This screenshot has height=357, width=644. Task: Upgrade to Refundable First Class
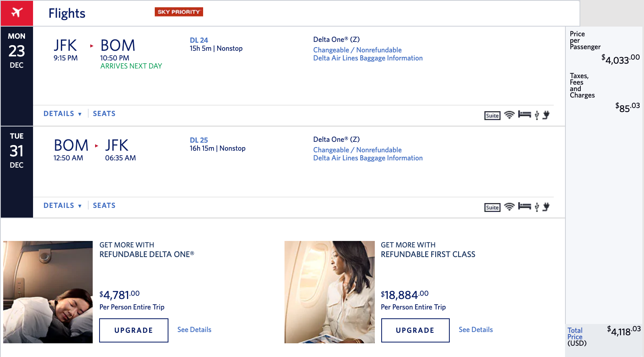415,330
